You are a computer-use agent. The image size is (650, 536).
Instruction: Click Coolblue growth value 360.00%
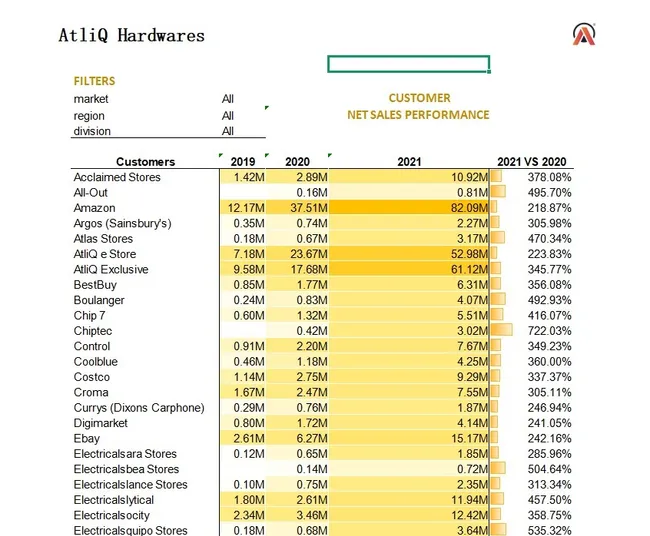pyautogui.click(x=549, y=361)
